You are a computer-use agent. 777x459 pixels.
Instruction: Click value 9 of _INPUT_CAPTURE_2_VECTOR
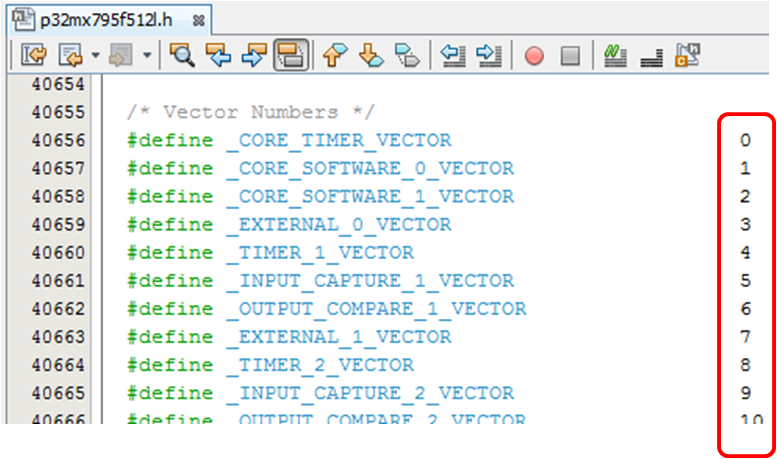pos(745,393)
